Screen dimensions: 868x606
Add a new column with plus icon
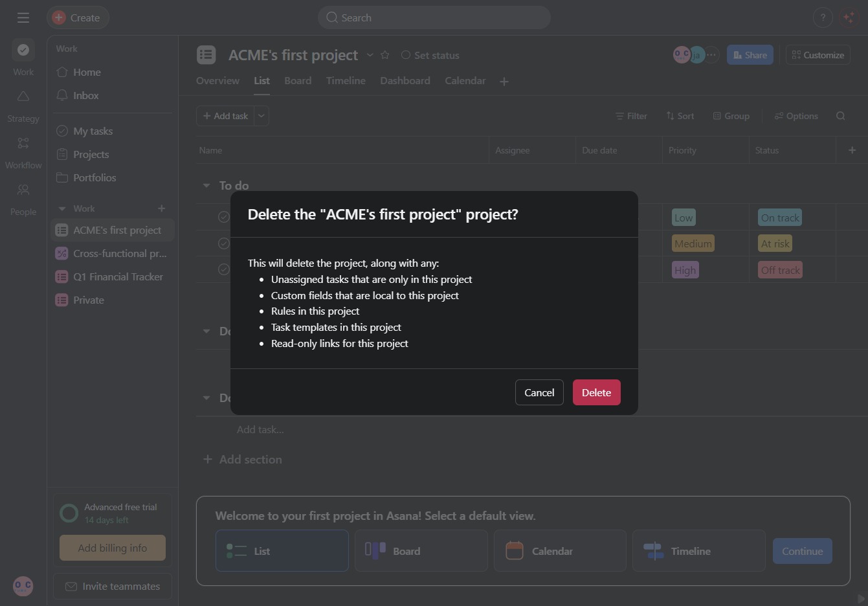point(852,150)
